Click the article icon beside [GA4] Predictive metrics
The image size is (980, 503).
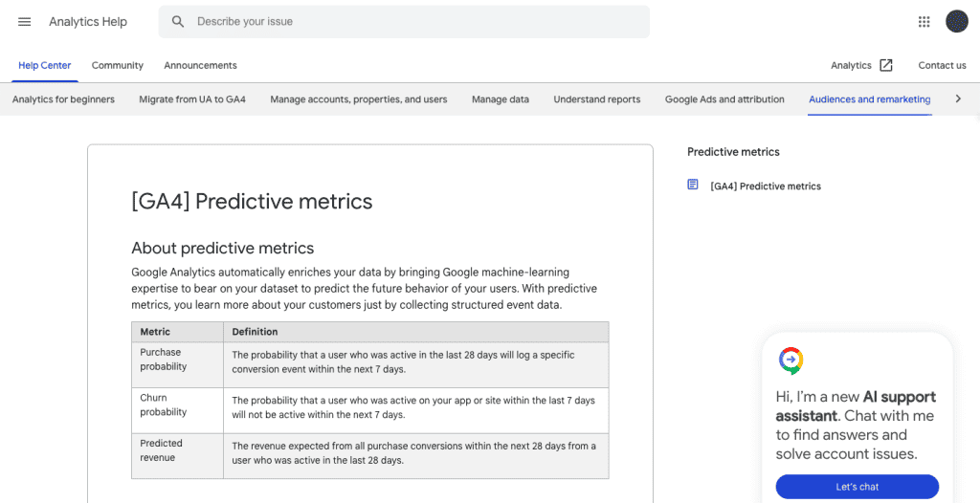[x=693, y=185]
